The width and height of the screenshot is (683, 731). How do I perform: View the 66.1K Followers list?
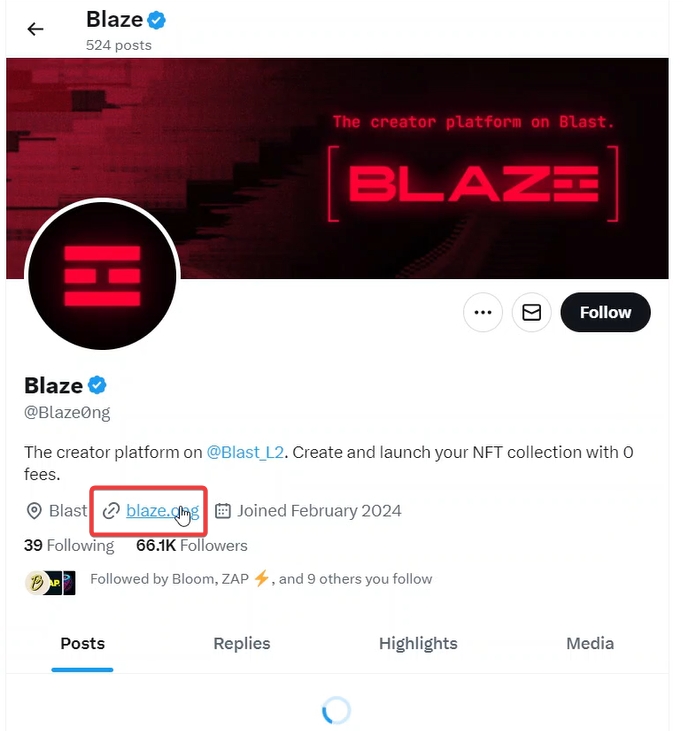191,545
